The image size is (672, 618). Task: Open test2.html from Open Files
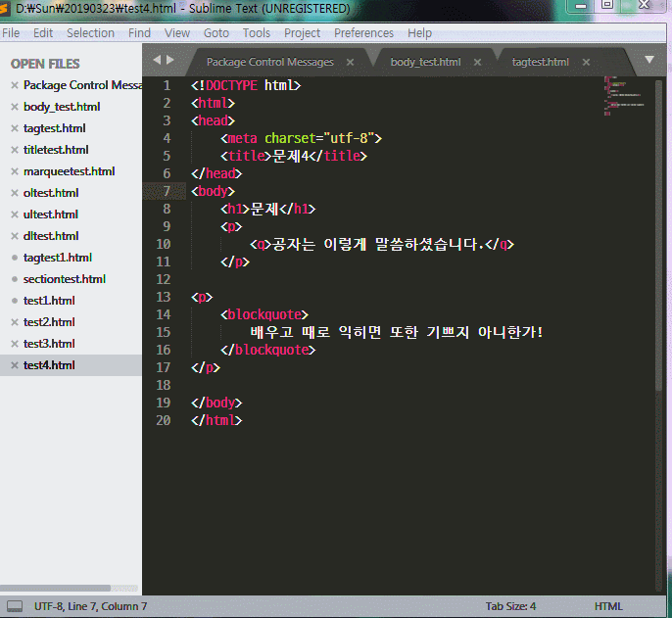tap(49, 322)
